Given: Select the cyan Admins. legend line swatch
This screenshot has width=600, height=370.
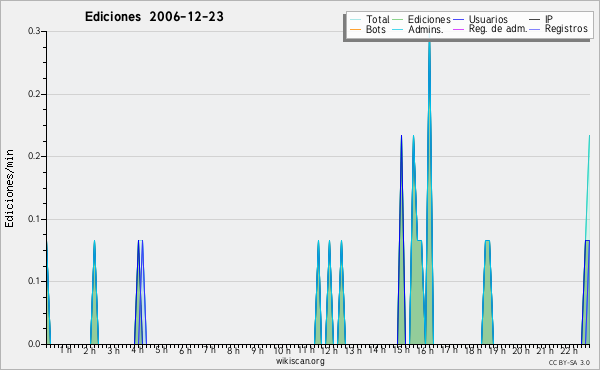Looking at the screenshot, I should (x=398, y=29).
